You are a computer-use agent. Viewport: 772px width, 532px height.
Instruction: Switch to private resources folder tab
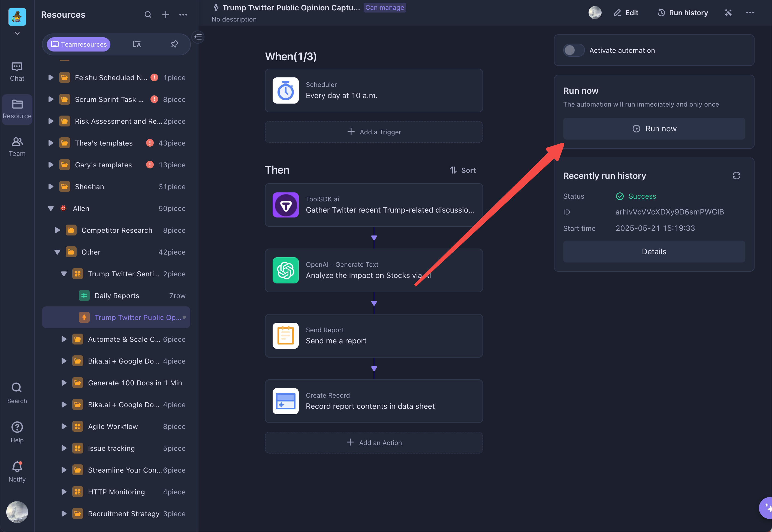click(x=137, y=44)
